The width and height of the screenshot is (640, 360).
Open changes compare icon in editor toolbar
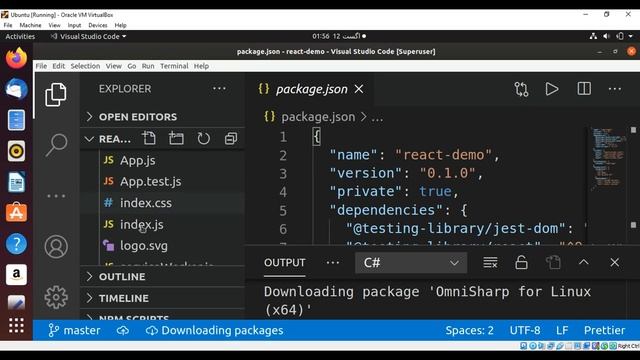521,89
